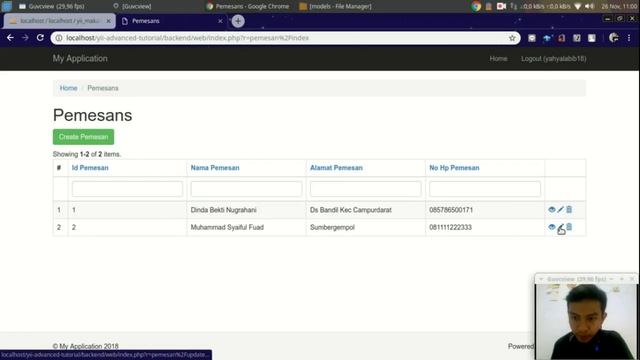The image size is (640, 360).
Task: Open a new browser tab
Action: pos(238,21)
